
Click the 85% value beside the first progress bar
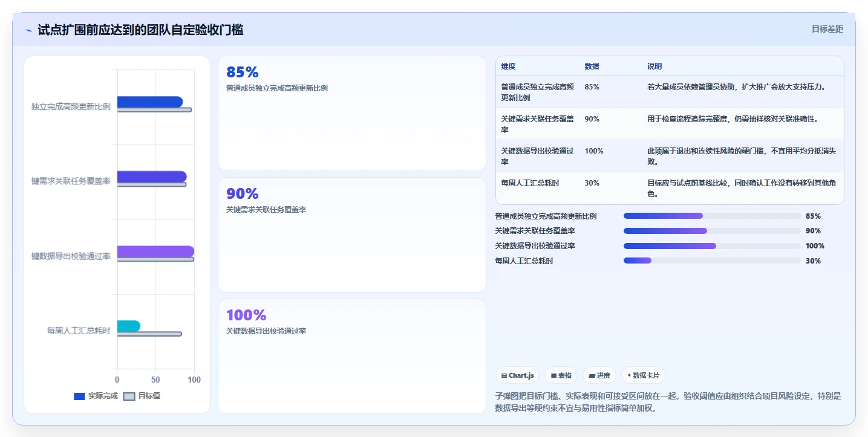coord(813,216)
